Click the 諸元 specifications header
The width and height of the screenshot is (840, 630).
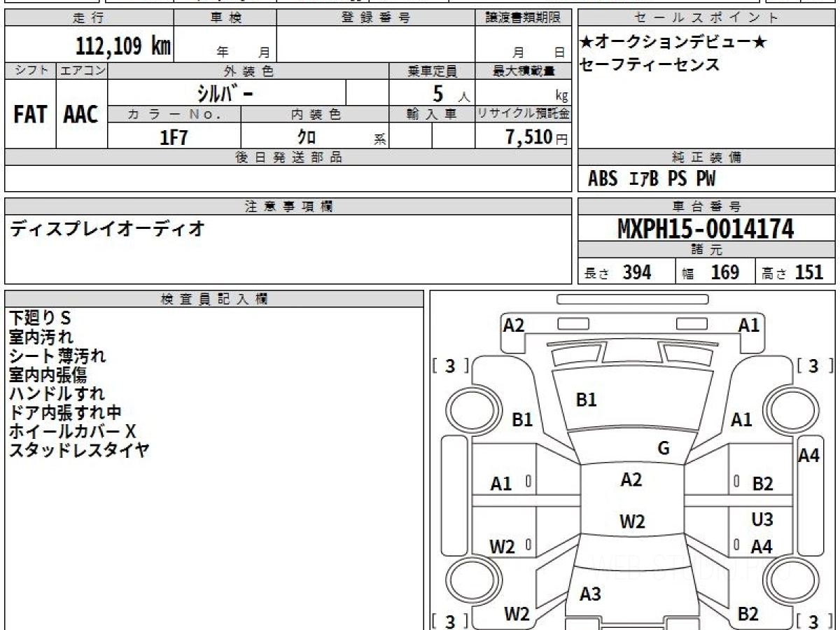[x=707, y=250]
